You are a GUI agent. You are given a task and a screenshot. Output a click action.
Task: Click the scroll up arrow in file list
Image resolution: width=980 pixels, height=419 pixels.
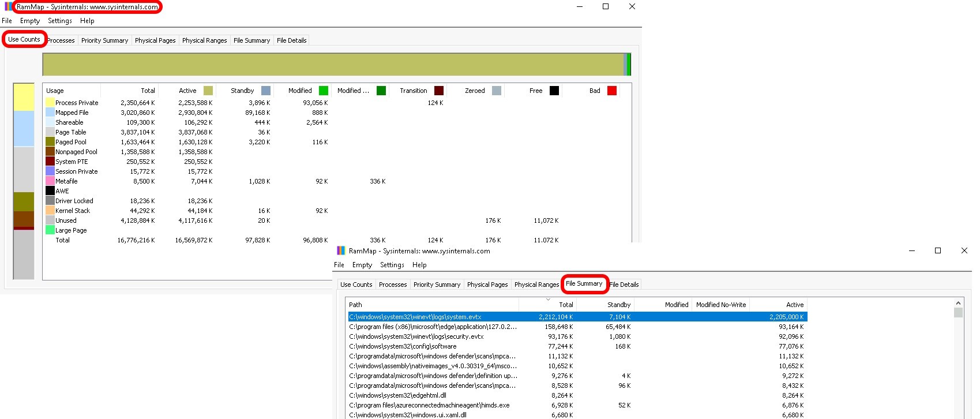[x=958, y=303]
